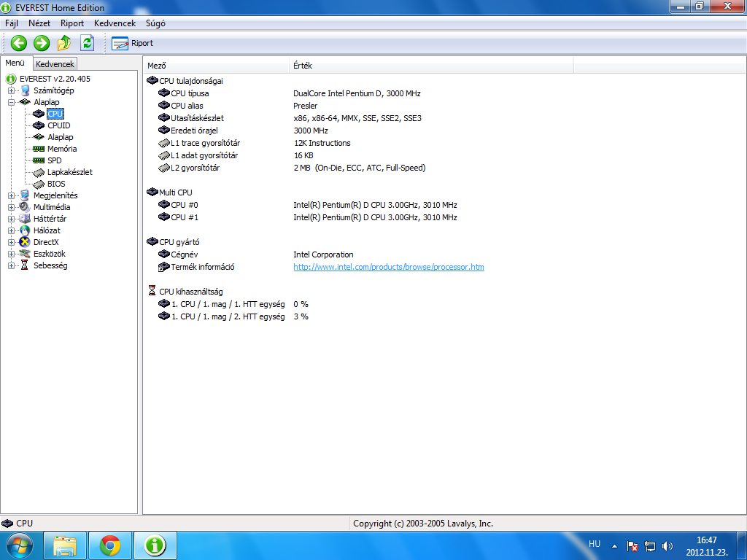Click the HU language indicator in tray
The height and width of the screenshot is (560, 747).
click(595, 544)
